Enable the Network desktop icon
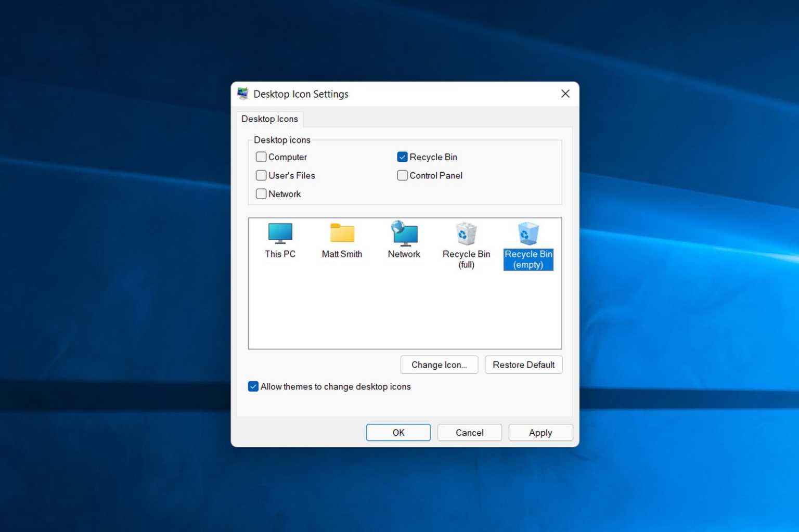The height and width of the screenshot is (532, 799). tap(261, 193)
